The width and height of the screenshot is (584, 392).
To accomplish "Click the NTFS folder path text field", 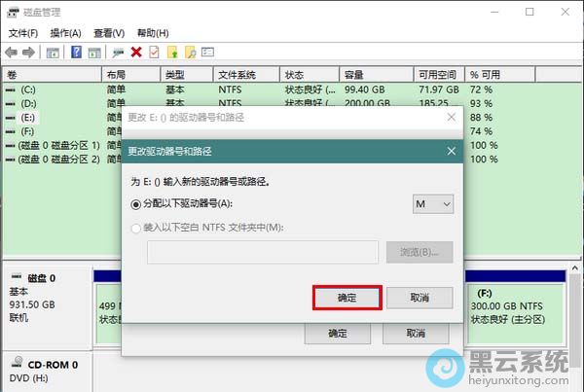I will [x=263, y=252].
